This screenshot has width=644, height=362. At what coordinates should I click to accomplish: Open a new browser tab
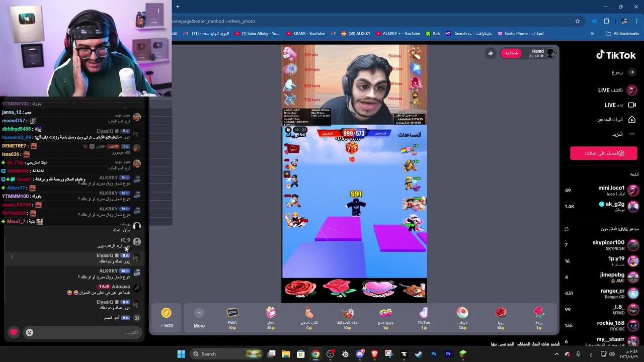point(178,7)
